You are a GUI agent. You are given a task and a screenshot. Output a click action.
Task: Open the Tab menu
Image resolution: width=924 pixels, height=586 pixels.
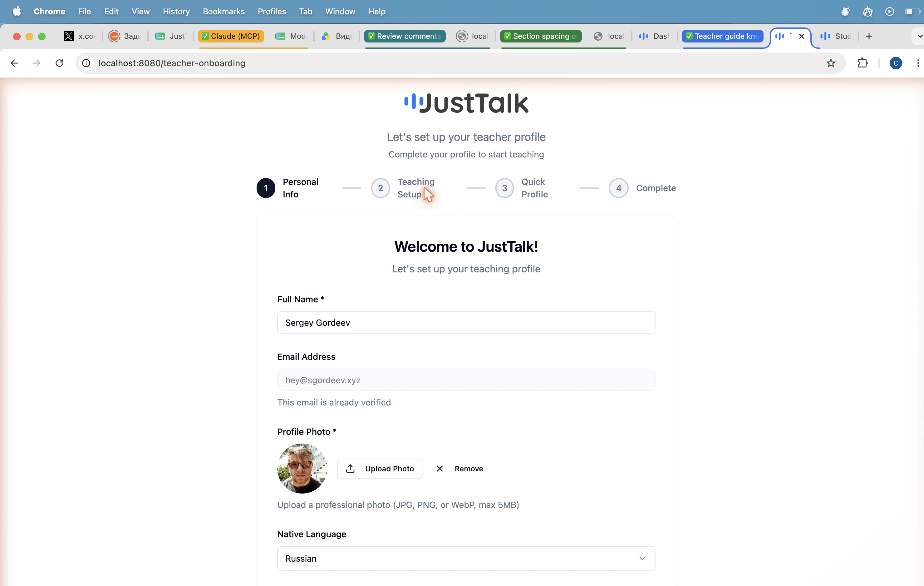coord(305,12)
